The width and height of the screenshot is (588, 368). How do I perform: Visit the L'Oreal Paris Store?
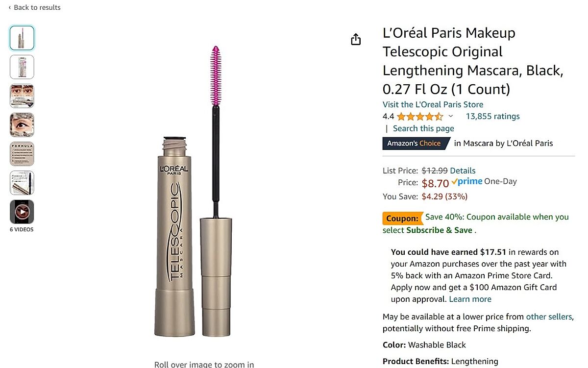pos(433,104)
